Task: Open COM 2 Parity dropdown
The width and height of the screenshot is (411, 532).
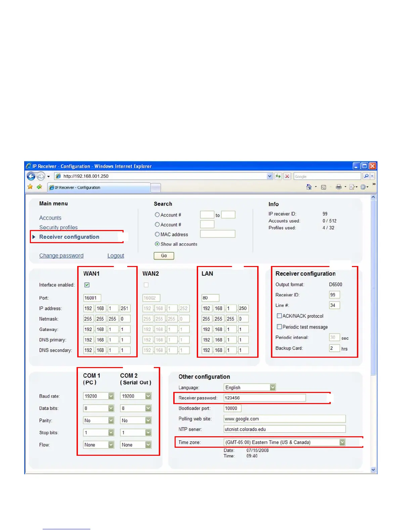Action: 136,420
